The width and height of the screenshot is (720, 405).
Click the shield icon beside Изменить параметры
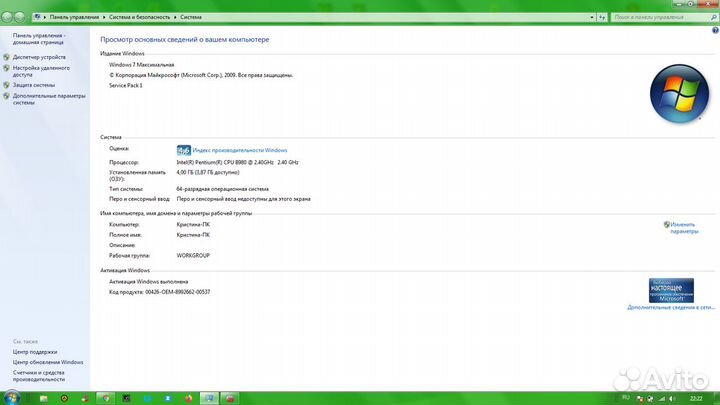click(667, 225)
